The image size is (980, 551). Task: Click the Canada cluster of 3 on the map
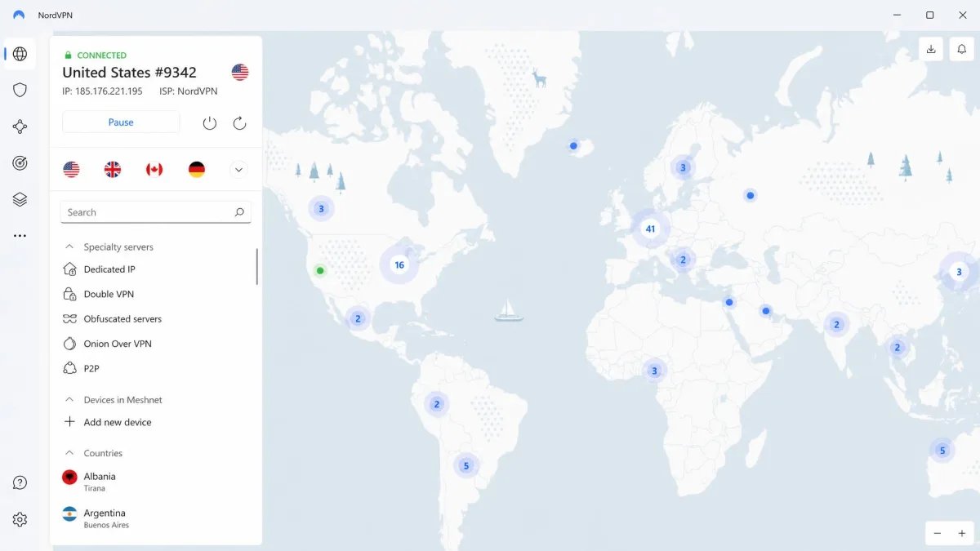321,209
